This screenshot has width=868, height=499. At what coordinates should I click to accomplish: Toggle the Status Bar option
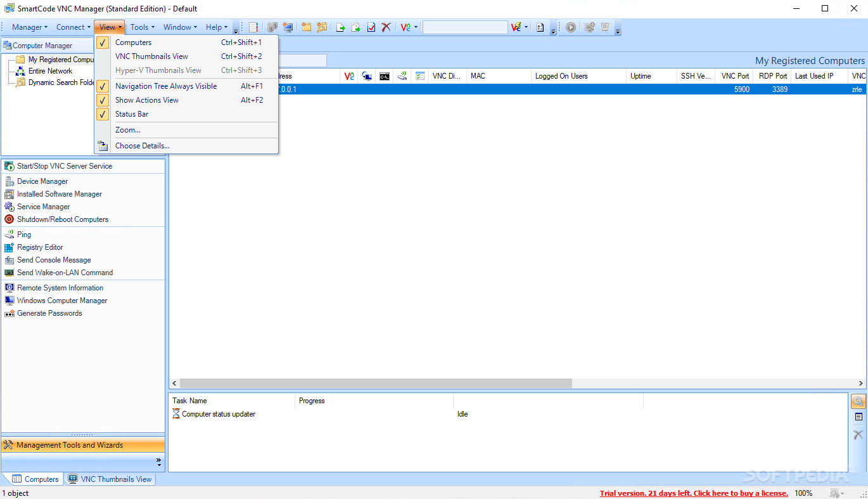188,114
